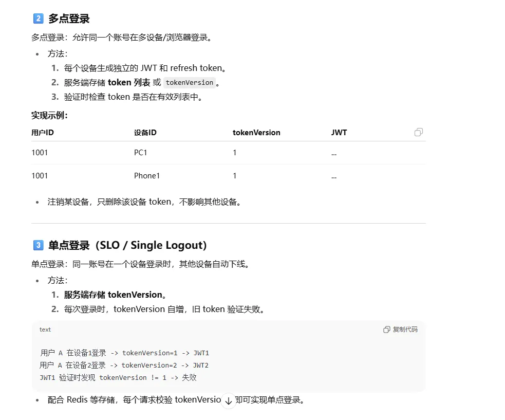Click the blue number 3 icon before 单点登录

point(38,245)
